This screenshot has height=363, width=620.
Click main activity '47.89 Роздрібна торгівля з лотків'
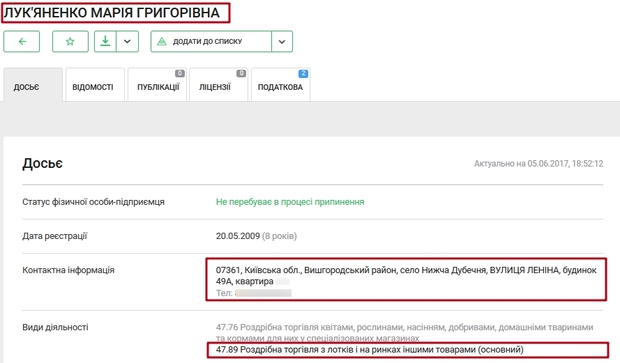pyautogui.click(x=370, y=350)
